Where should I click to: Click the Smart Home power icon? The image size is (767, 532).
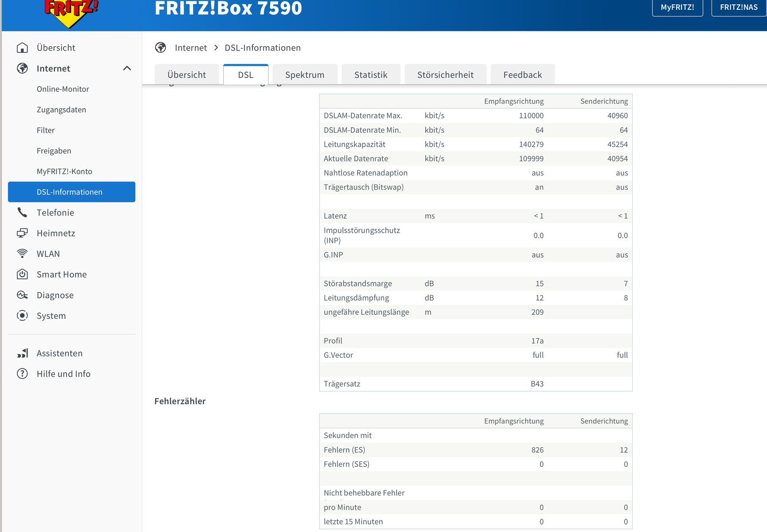(x=22, y=274)
